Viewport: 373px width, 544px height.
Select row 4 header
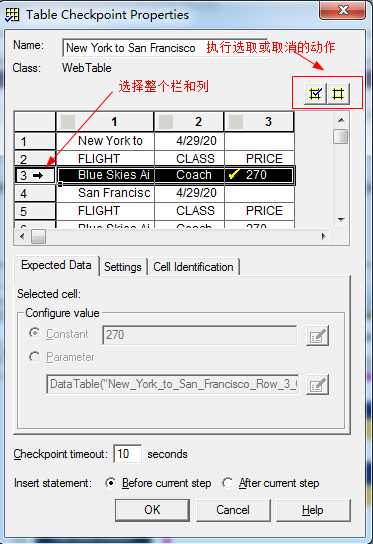click(35, 193)
